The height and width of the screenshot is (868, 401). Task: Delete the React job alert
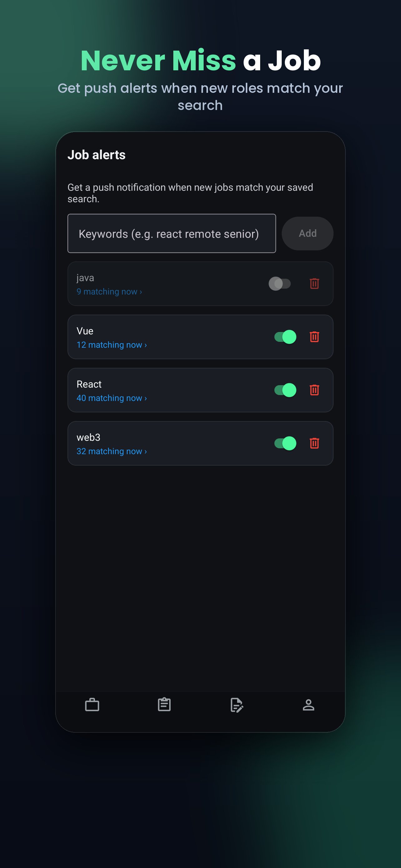click(314, 390)
